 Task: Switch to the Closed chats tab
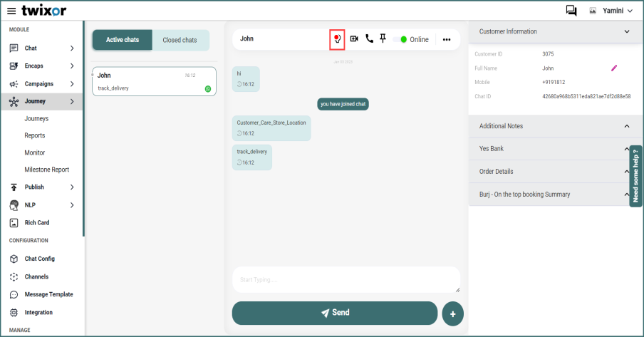pyautogui.click(x=180, y=40)
